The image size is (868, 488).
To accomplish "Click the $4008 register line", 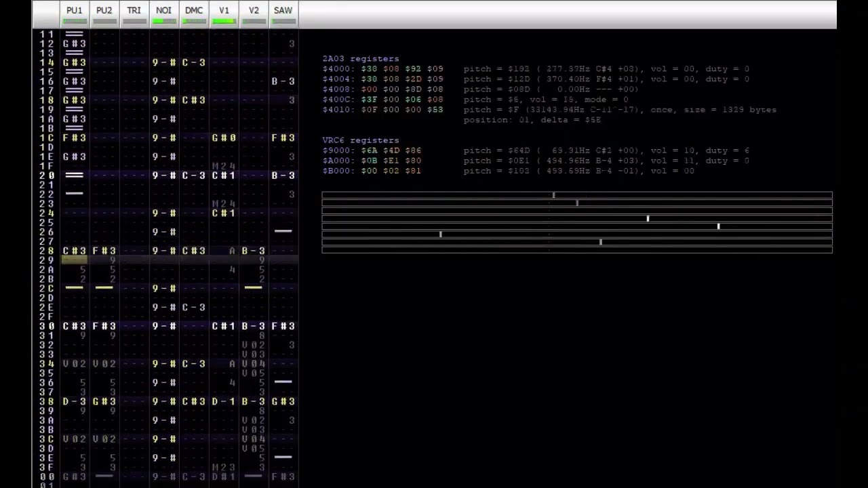I will point(480,89).
